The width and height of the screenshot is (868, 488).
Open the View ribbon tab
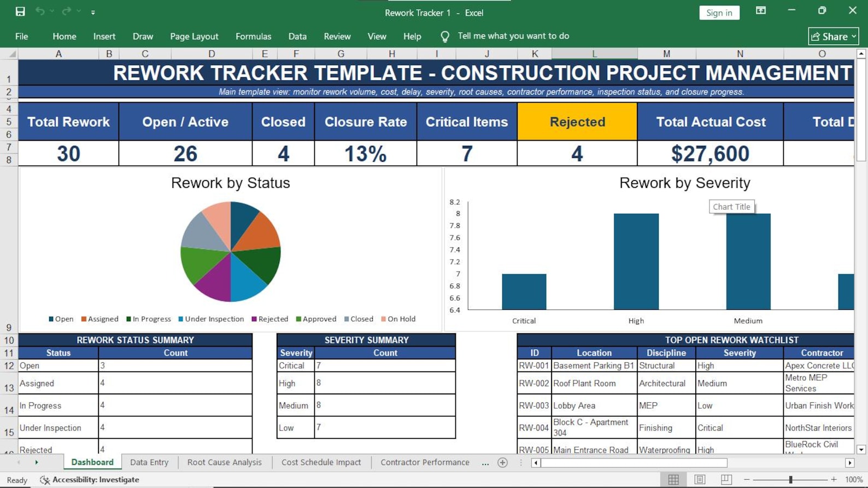pyautogui.click(x=377, y=37)
